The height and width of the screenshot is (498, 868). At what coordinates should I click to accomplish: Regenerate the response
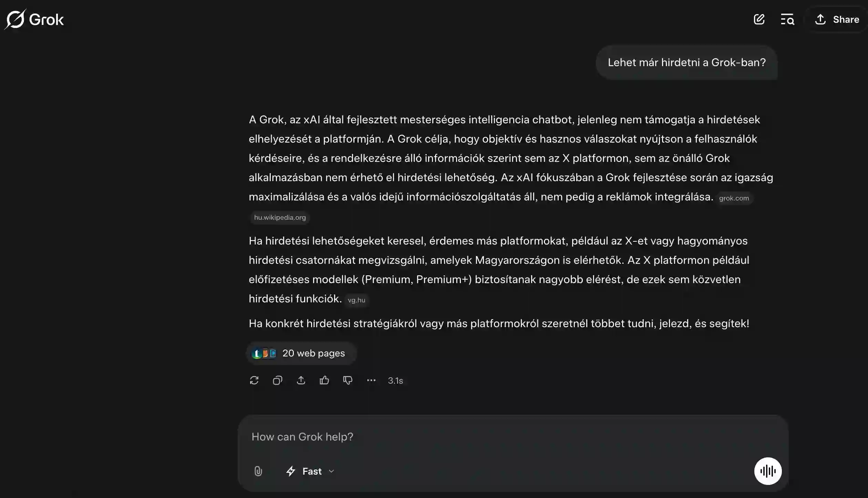click(x=254, y=381)
